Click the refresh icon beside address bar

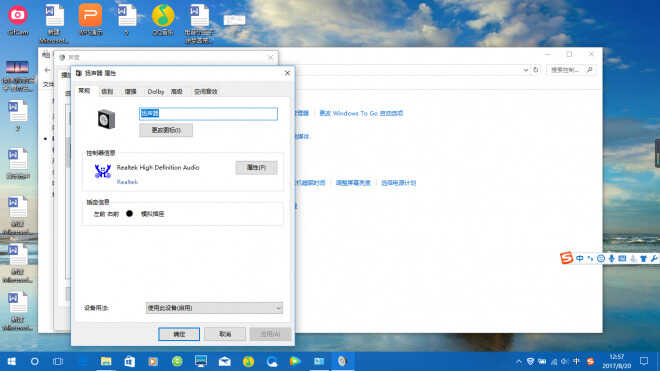coord(536,70)
